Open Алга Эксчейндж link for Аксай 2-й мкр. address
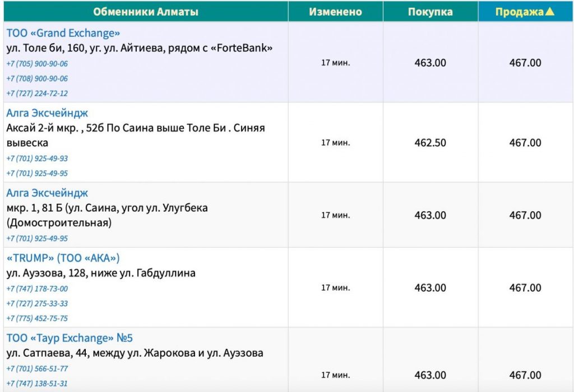The height and width of the screenshot is (392, 574). (47, 113)
